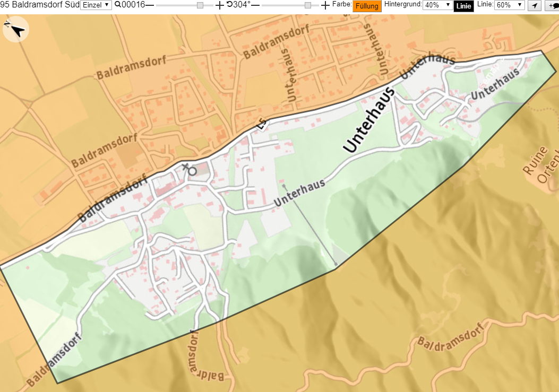Click the black Linie color button
This screenshot has width=559, height=392.
click(x=463, y=6)
